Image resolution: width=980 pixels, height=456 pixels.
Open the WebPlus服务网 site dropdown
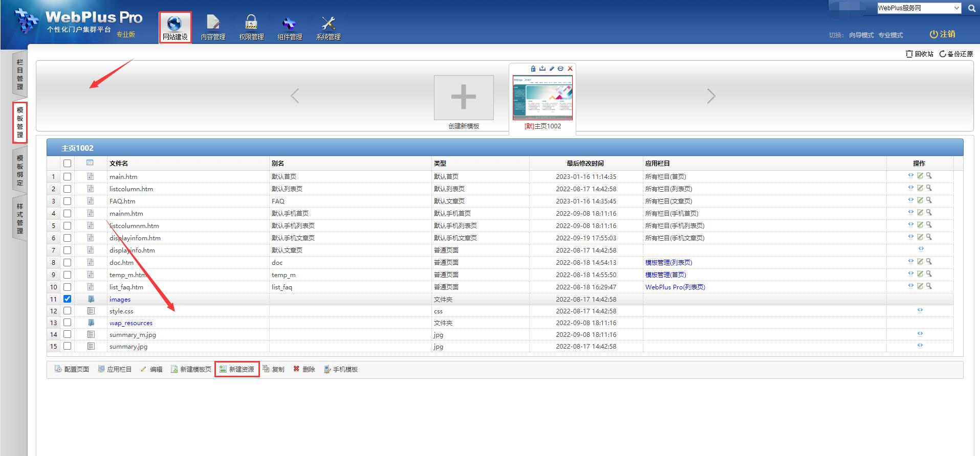point(919,8)
